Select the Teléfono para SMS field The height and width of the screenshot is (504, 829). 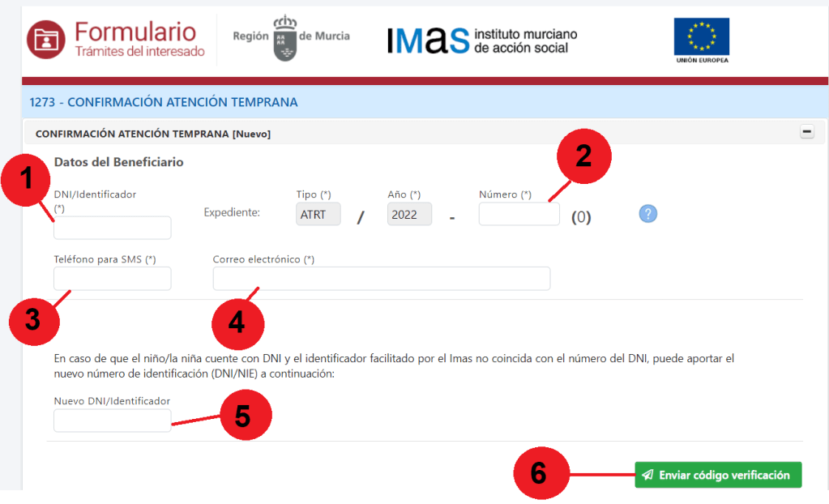(113, 279)
